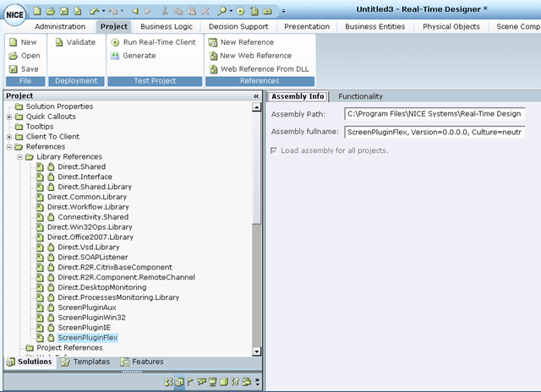Click the Project tree scroll down arrow
The image size is (541, 392).
(256, 351)
